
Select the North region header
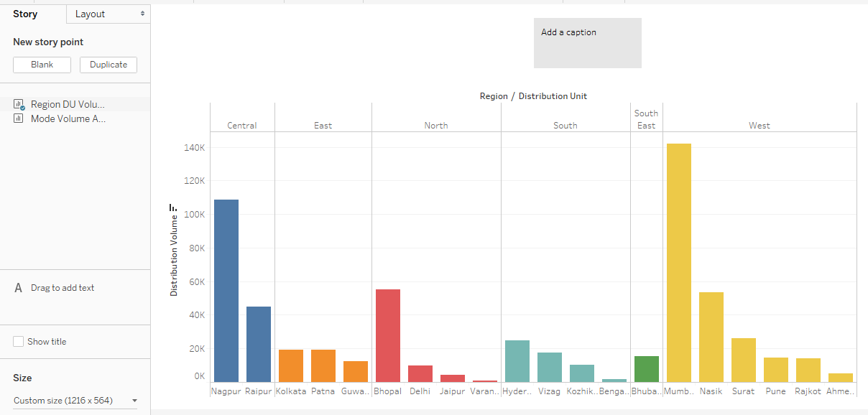436,126
